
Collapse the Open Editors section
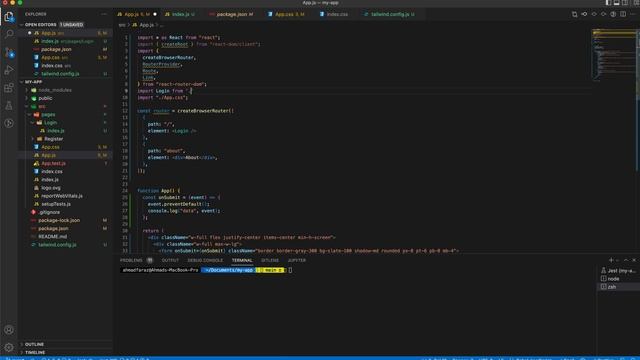(x=65, y=24)
